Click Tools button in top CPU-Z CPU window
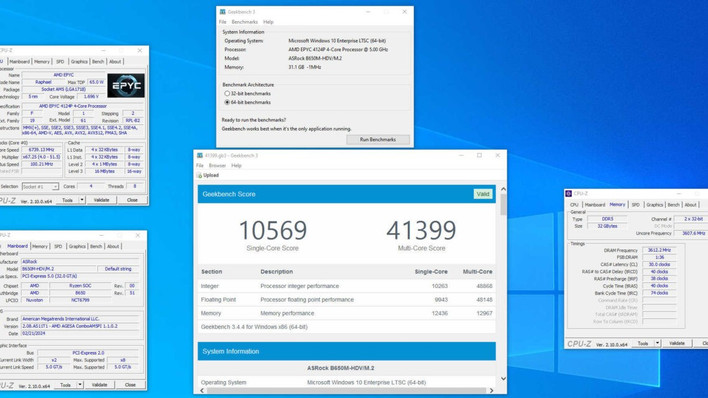 pos(68,200)
